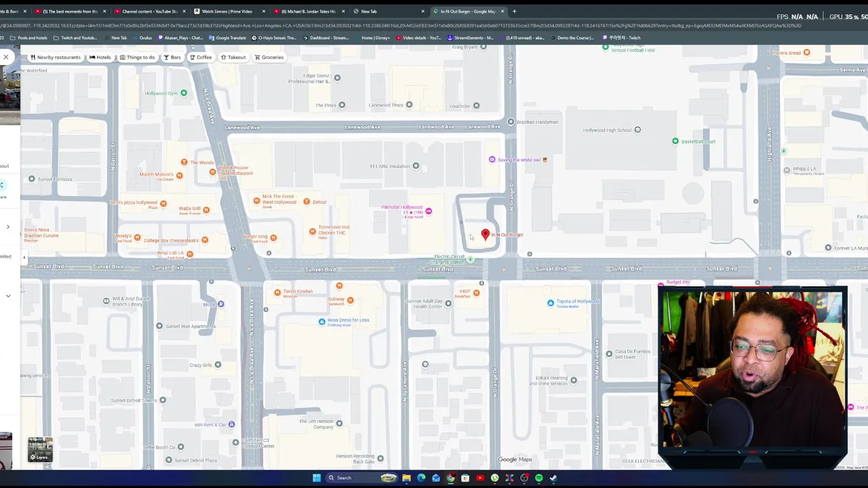The width and height of the screenshot is (868, 488).
Task: Open the Mashti Malone's marker
Action: pyautogui.click(x=179, y=176)
